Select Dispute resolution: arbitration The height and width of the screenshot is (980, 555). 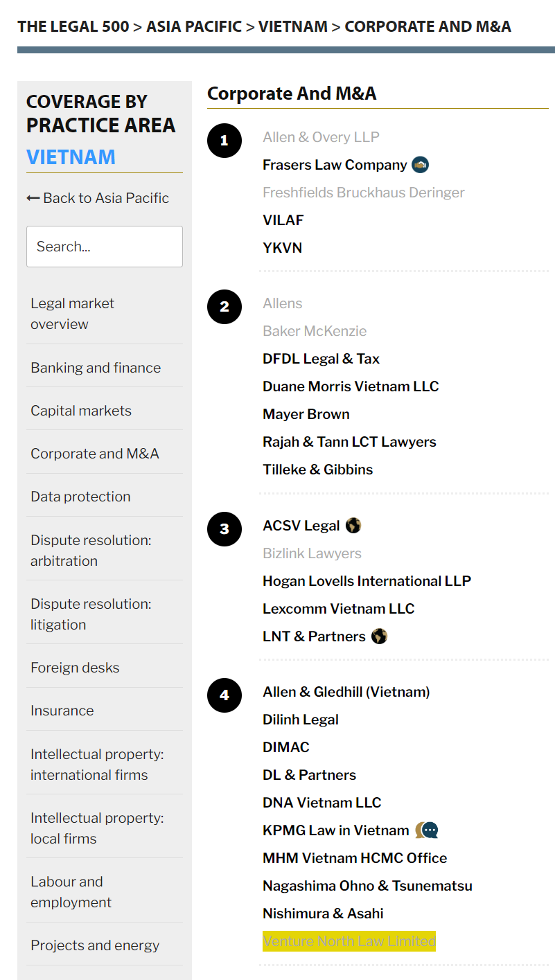point(91,551)
